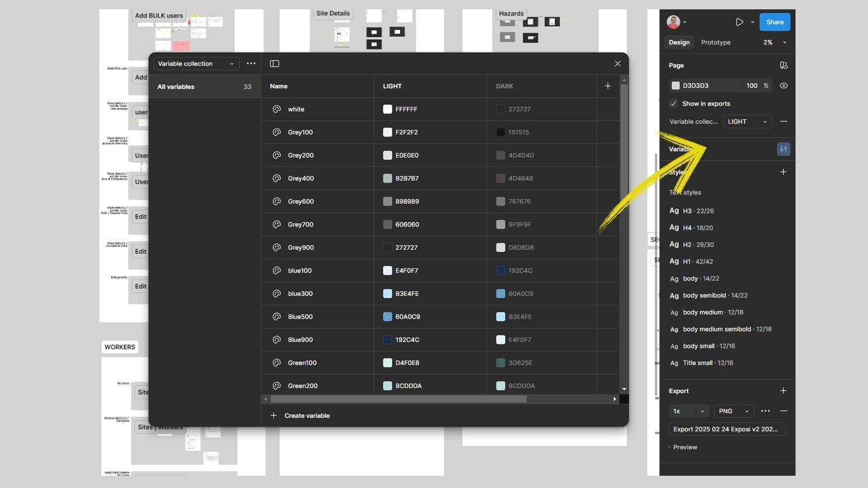The width and height of the screenshot is (868, 488).
Task: Click the blue Share button
Action: point(774,22)
